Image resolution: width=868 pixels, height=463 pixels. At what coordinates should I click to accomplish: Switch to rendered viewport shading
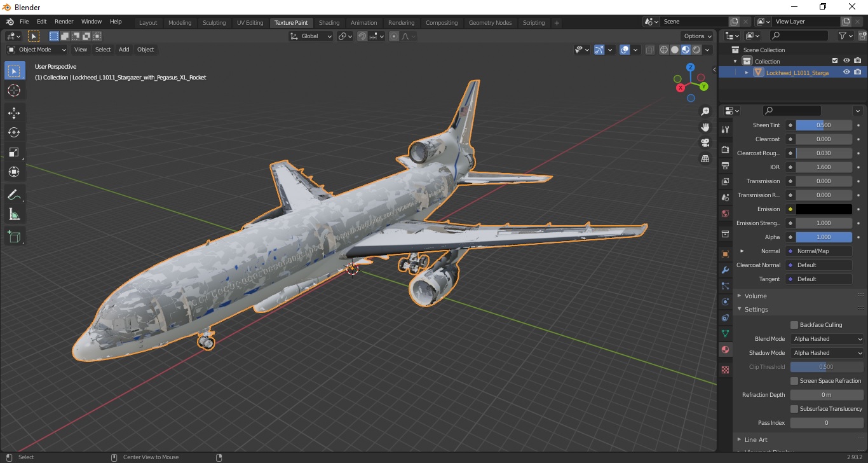696,50
